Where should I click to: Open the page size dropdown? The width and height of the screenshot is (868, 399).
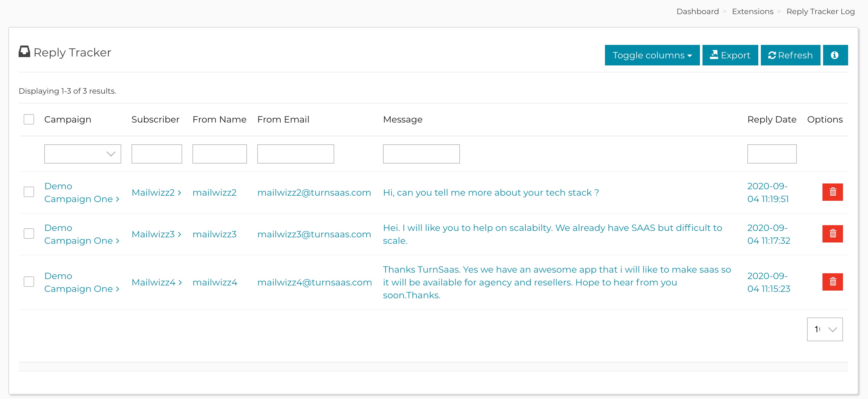pos(824,329)
